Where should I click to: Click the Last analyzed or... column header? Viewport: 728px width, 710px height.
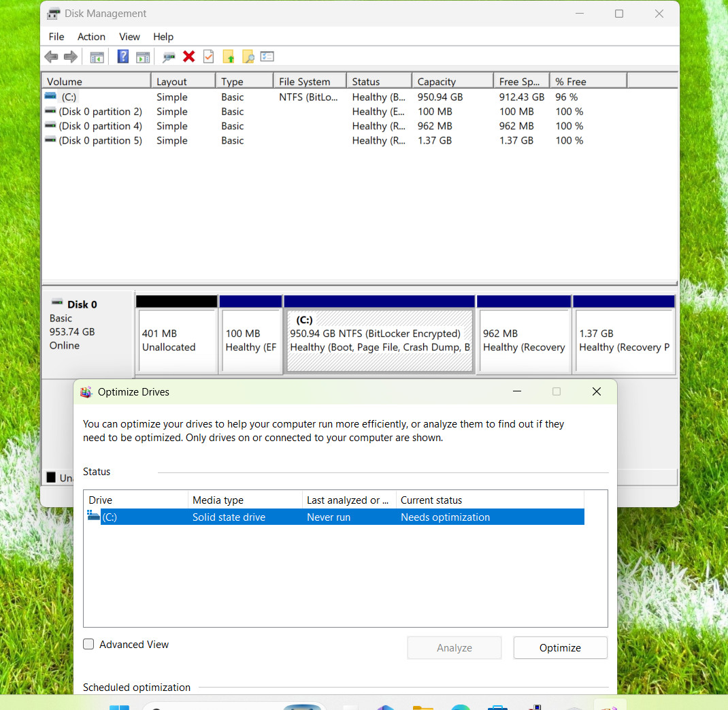tap(349, 500)
